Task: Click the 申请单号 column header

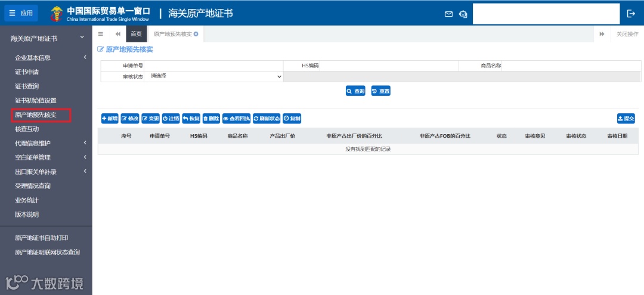Action: coord(160,136)
